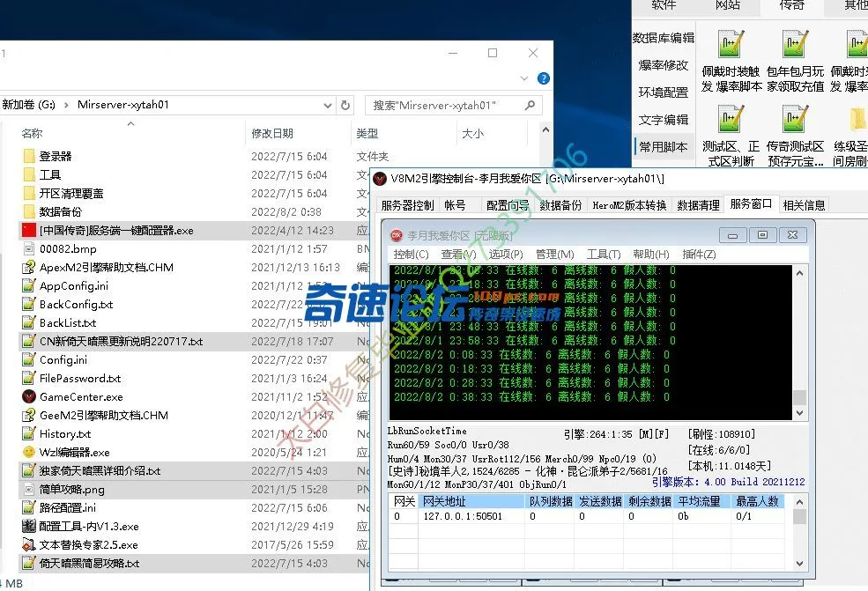This screenshot has width=868, height=591.
Task: Click the 李月我爱你区 inner window icon
Action: [x=397, y=235]
